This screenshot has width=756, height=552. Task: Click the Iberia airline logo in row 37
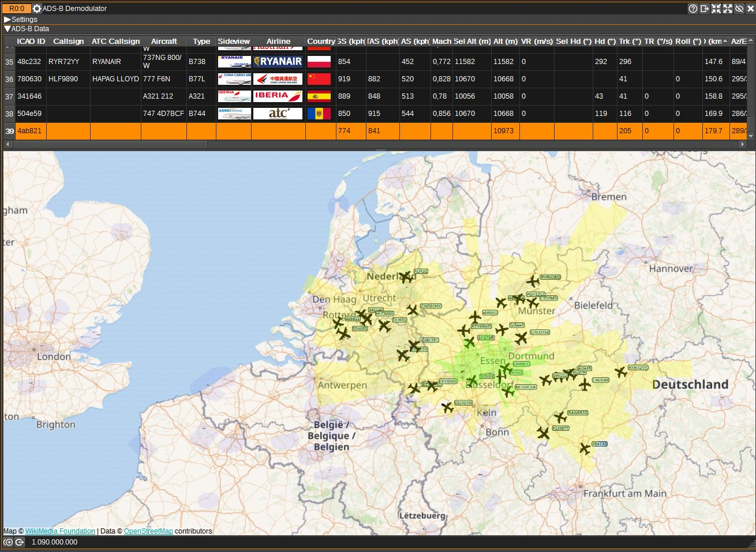click(278, 96)
